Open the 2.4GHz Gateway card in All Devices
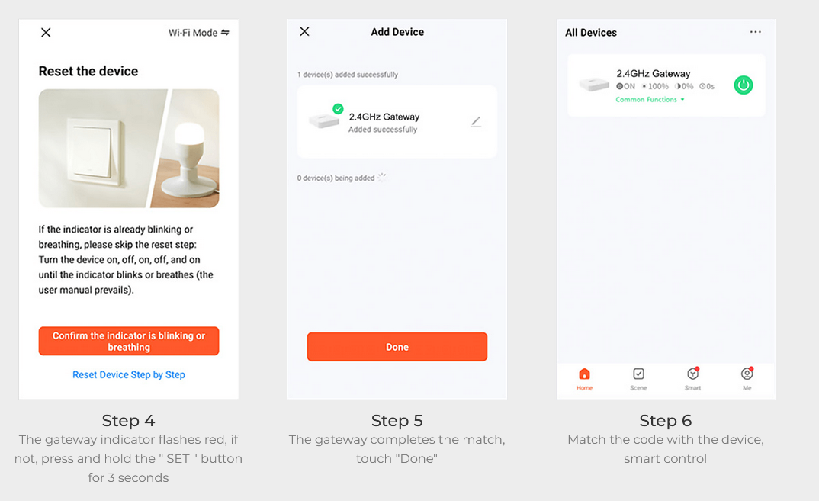Screen dimensions: 819x504 tap(666, 85)
